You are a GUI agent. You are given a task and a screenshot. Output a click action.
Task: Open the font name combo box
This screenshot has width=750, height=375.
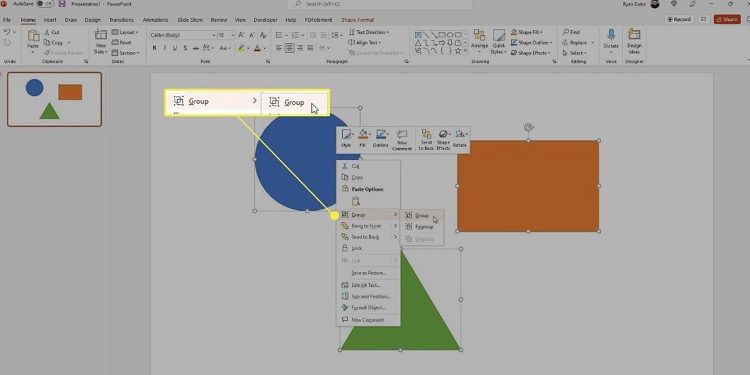tap(183, 35)
